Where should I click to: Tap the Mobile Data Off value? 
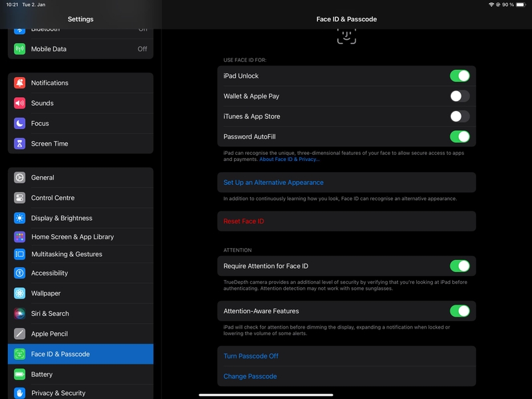[142, 49]
